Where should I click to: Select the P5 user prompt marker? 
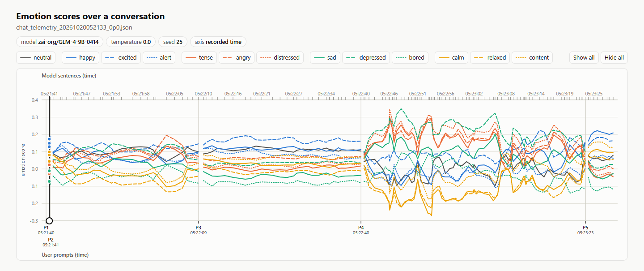(x=585, y=228)
